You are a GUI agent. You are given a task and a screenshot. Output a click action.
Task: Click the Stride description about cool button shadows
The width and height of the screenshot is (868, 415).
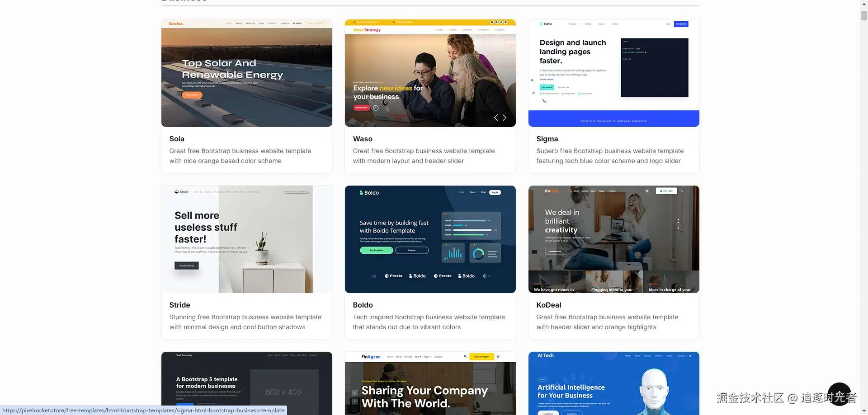[245, 322]
